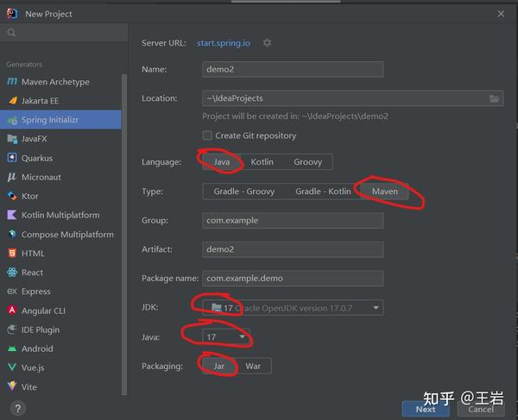Open the start.spring.io server link
Viewport: 518px width, 420px height.
click(x=224, y=43)
